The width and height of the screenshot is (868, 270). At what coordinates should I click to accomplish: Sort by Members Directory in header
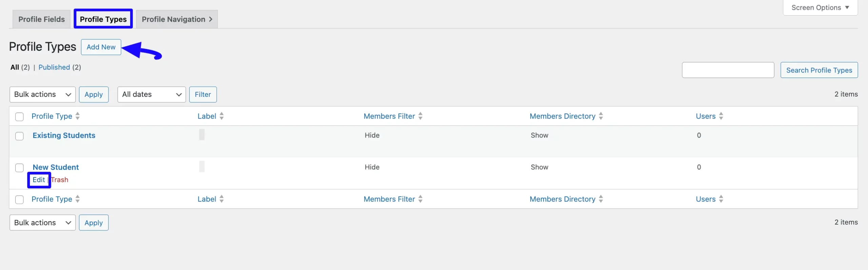click(x=563, y=116)
